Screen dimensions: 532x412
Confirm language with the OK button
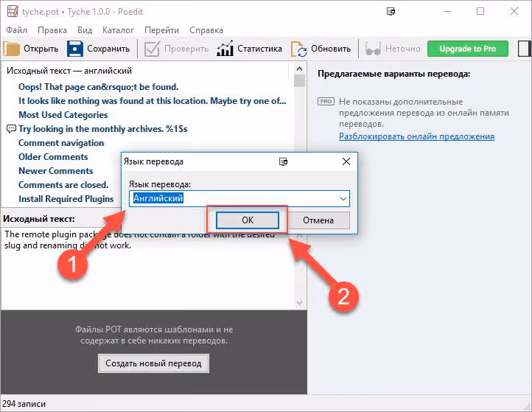tap(248, 220)
